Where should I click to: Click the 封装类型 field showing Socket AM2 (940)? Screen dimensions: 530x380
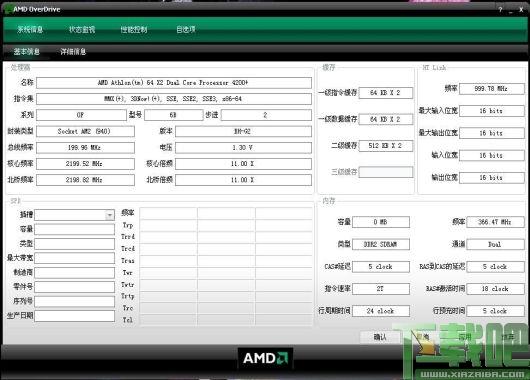[x=85, y=131]
